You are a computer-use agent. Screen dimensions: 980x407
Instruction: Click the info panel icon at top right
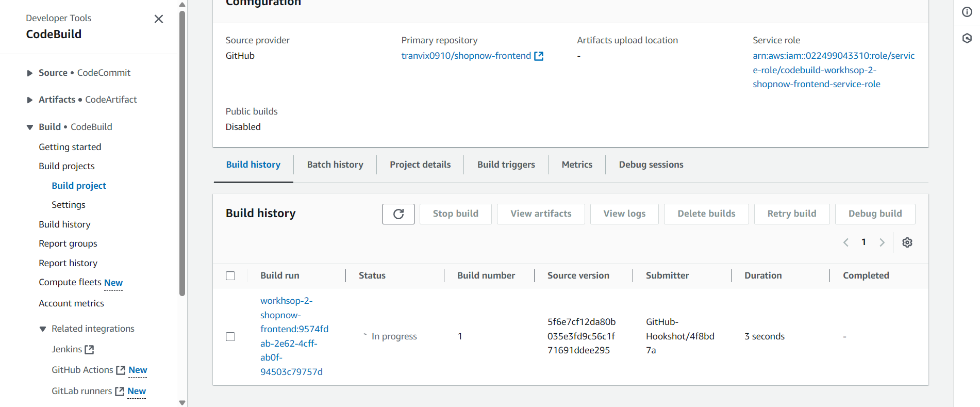(967, 12)
